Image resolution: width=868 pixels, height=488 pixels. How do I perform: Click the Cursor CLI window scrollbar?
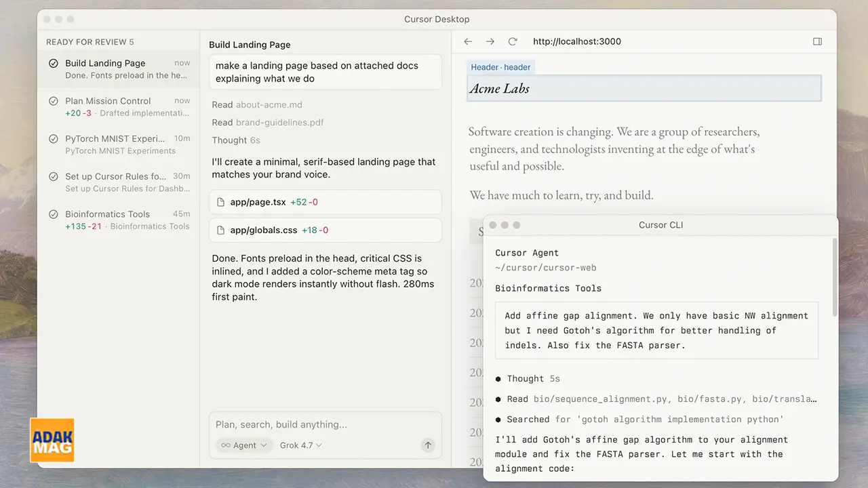pos(834,277)
